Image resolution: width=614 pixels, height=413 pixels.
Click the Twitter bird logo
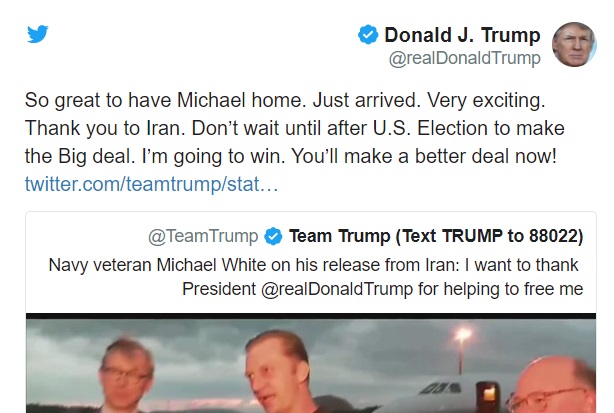click(37, 35)
